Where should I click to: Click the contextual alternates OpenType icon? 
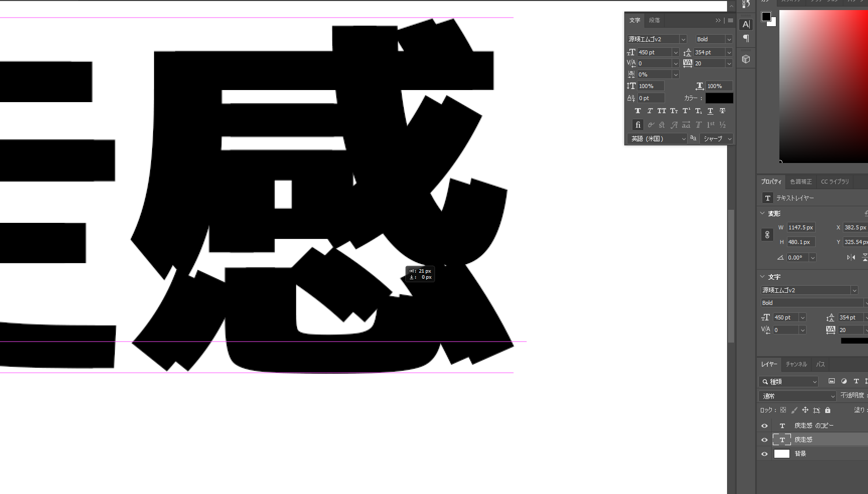tap(650, 125)
